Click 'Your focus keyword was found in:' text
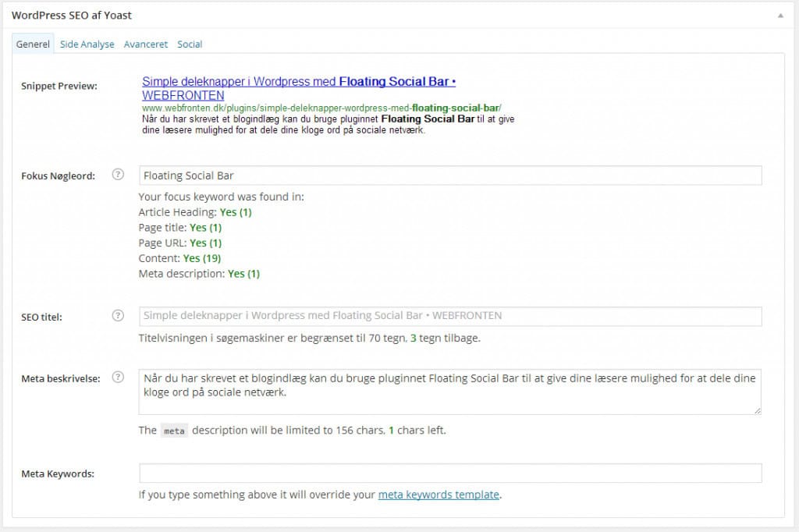Image resolution: width=799 pixels, height=532 pixels. click(x=221, y=197)
